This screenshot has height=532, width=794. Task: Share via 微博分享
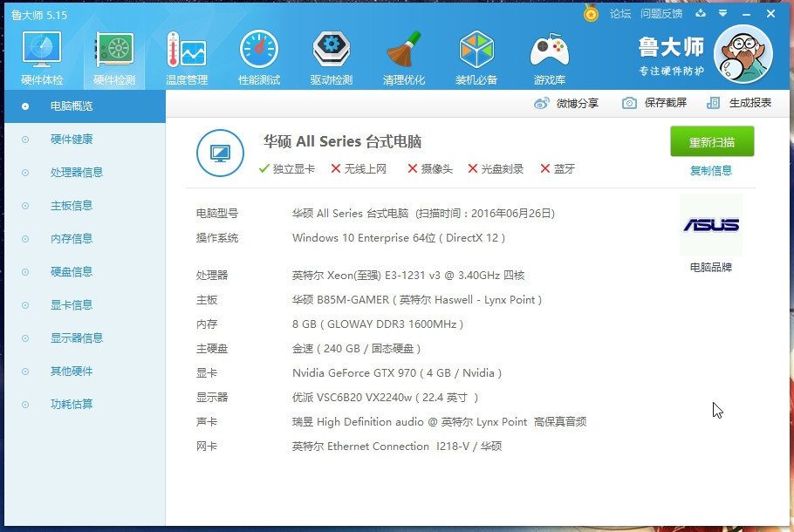566,103
